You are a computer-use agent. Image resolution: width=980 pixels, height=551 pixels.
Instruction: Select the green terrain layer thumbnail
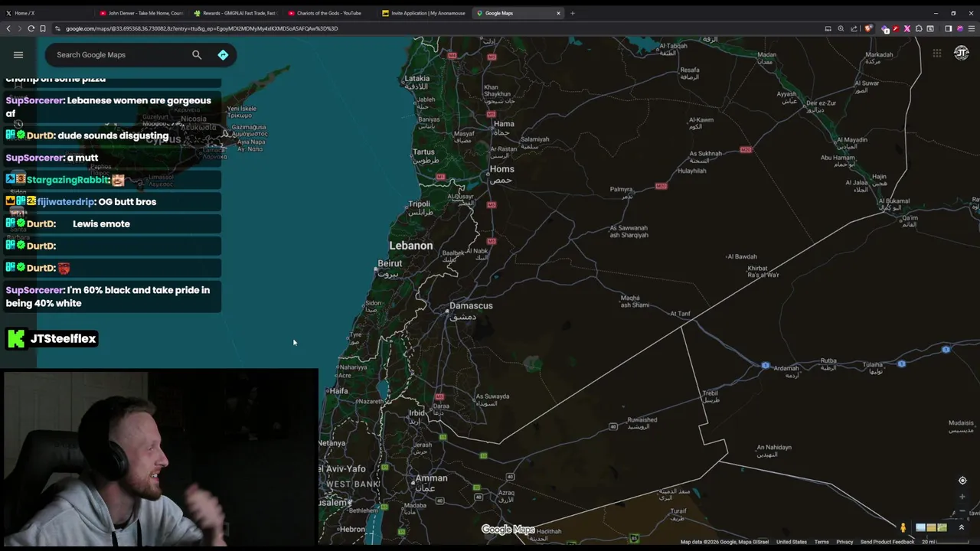pyautogui.click(x=942, y=527)
